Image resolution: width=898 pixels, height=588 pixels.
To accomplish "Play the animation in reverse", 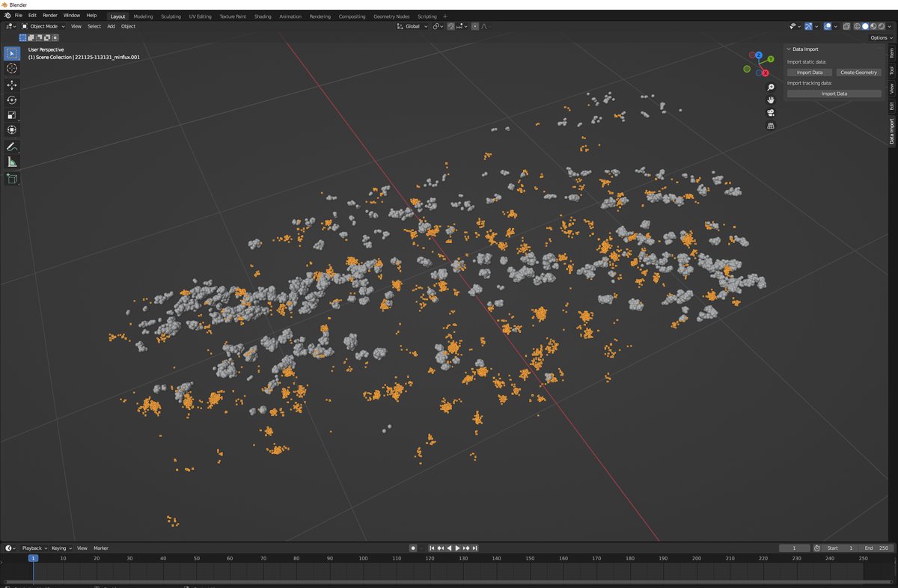I will point(449,548).
